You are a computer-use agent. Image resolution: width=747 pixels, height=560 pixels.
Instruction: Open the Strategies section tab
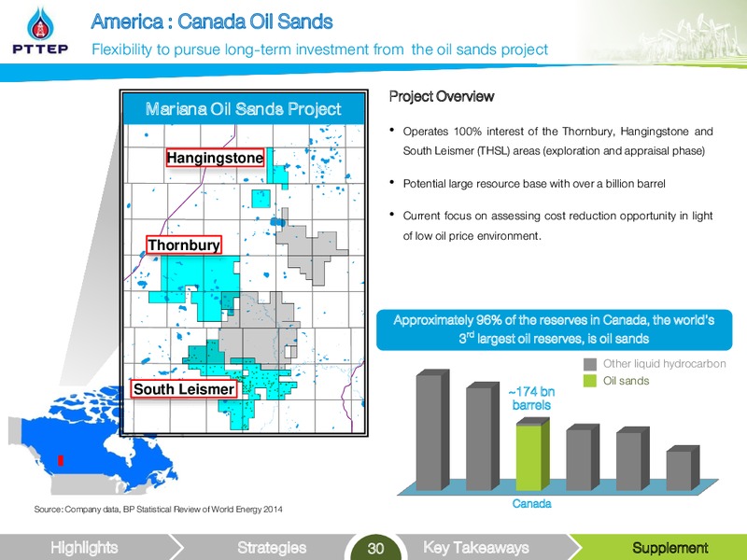point(272,547)
